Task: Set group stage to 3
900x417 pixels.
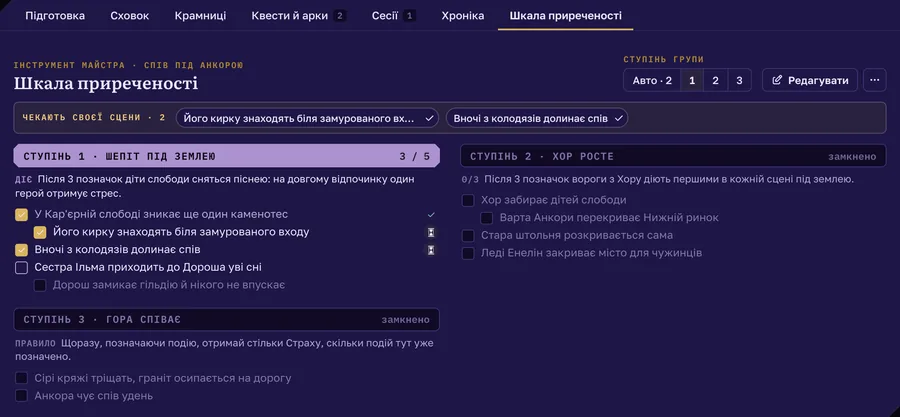Action: coord(739,80)
